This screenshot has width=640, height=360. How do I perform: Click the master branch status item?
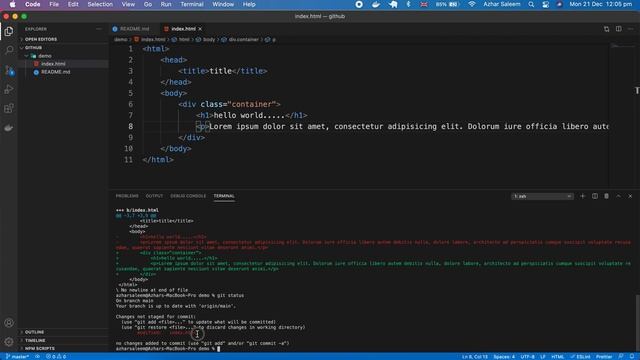[x=17, y=356]
